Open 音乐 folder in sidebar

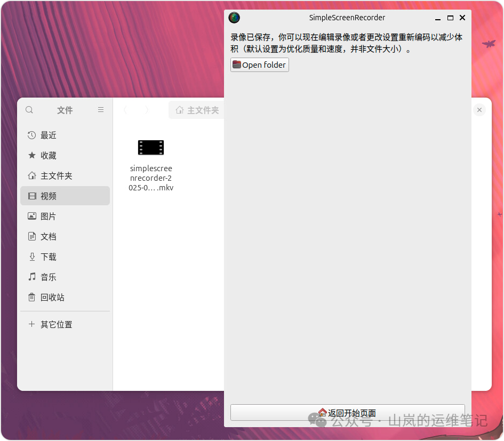(65, 277)
